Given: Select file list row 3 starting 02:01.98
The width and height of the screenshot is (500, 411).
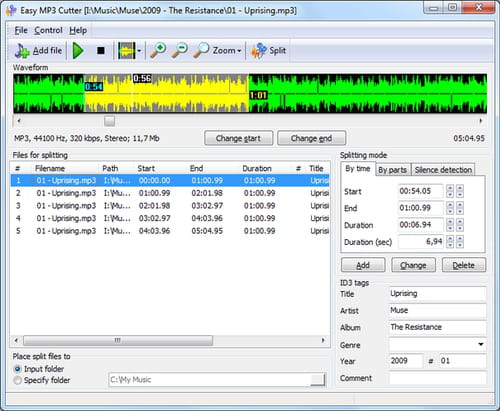Looking at the screenshot, I should click(x=170, y=206).
